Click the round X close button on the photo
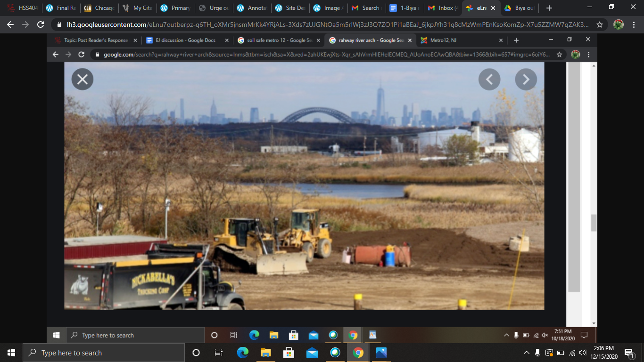 point(83,79)
